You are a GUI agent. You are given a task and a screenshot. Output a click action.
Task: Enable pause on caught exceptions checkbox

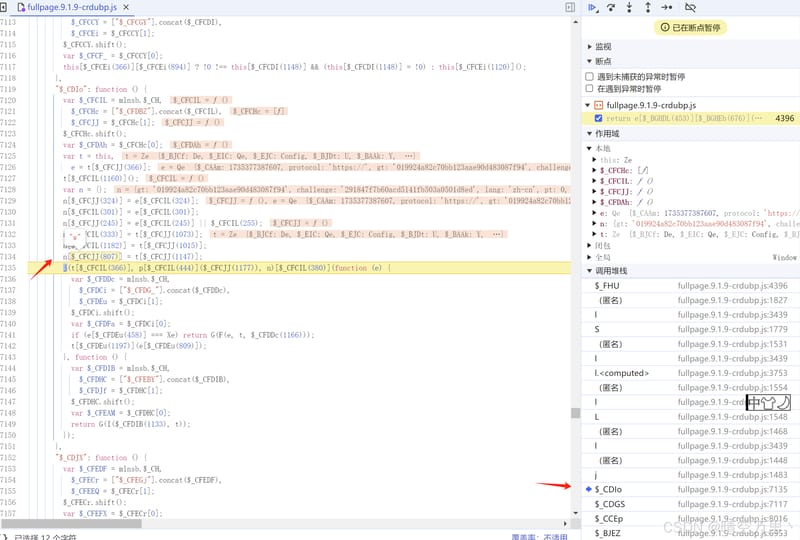tap(589, 88)
